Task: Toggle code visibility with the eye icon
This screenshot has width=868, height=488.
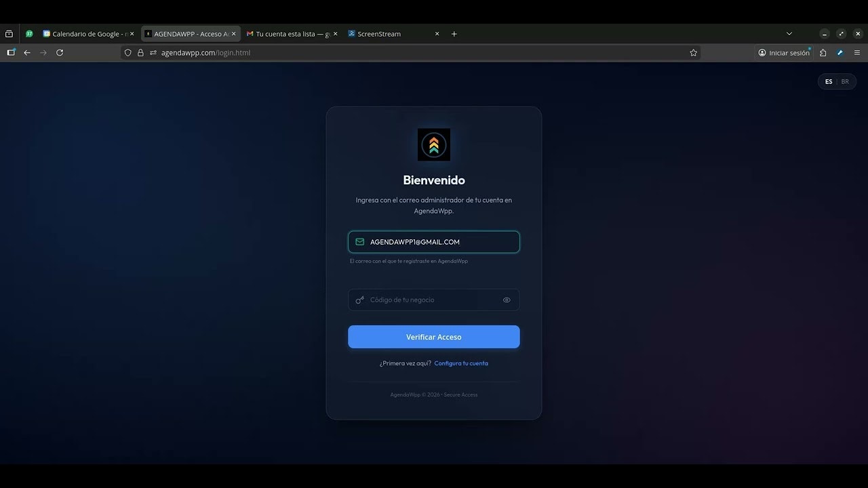Action: point(507,300)
